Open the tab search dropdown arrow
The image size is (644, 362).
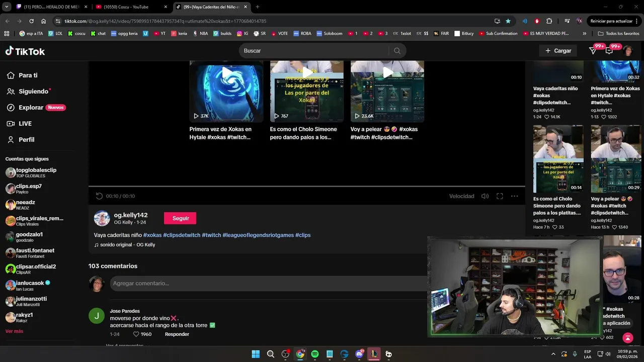pos(6,7)
